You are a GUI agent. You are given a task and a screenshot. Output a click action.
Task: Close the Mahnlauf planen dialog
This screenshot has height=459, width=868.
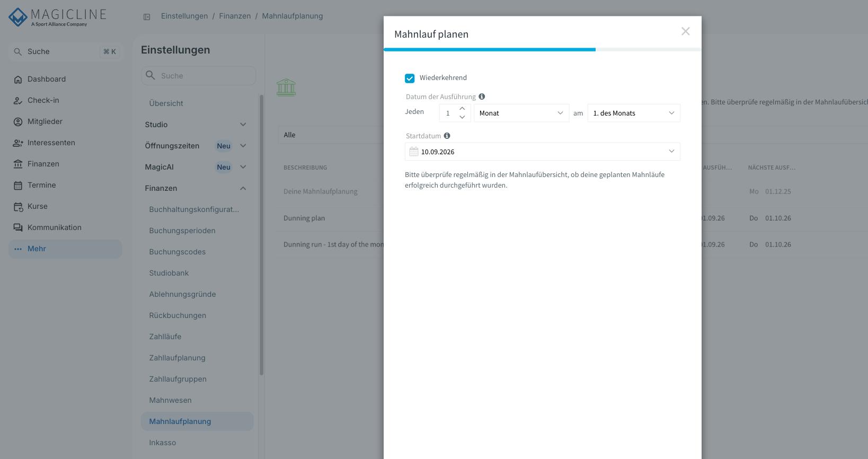686,31
